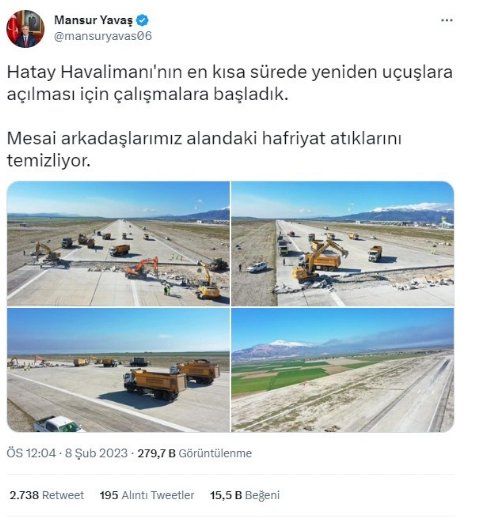The width and height of the screenshot is (500, 517).
Task: View the 279,7 B Görüntülenme count
Action: (195, 453)
